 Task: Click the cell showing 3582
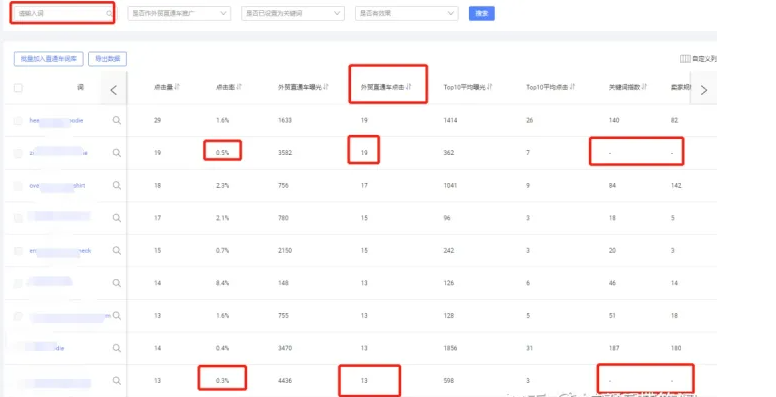(x=285, y=153)
